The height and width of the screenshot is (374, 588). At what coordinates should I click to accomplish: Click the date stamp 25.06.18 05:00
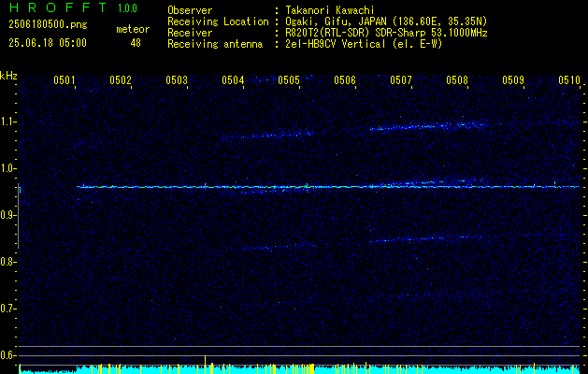(48, 43)
